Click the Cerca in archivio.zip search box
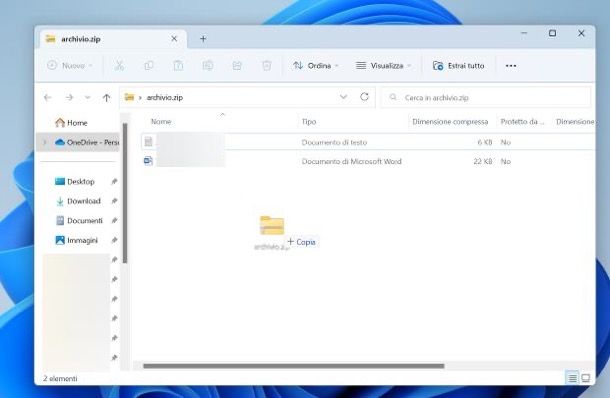The width and height of the screenshot is (610, 398). pos(486,97)
